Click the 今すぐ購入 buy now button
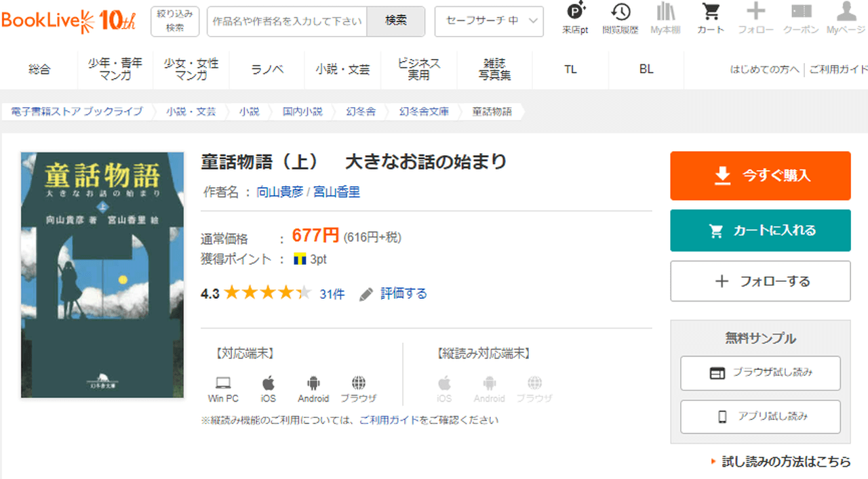The width and height of the screenshot is (868, 479). tap(760, 175)
